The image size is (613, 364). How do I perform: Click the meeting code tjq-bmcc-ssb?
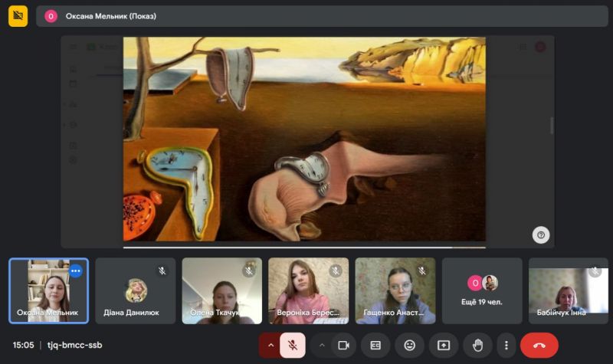pyautogui.click(x=74, y=346)
